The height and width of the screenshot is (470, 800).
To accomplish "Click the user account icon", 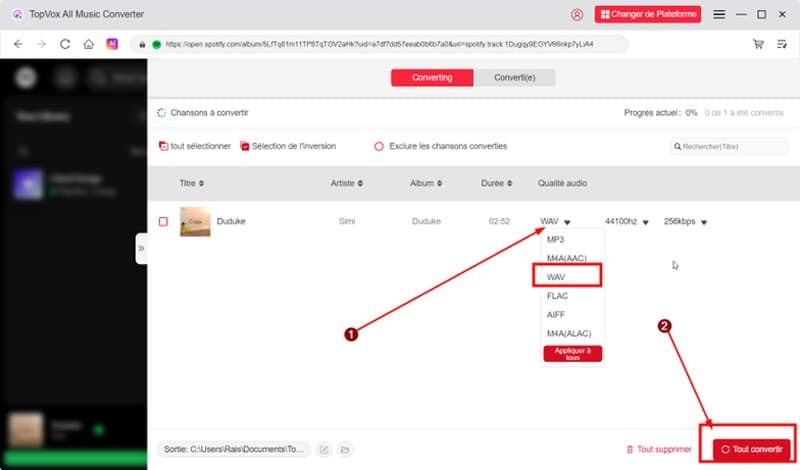I will (x=577, y=15).
